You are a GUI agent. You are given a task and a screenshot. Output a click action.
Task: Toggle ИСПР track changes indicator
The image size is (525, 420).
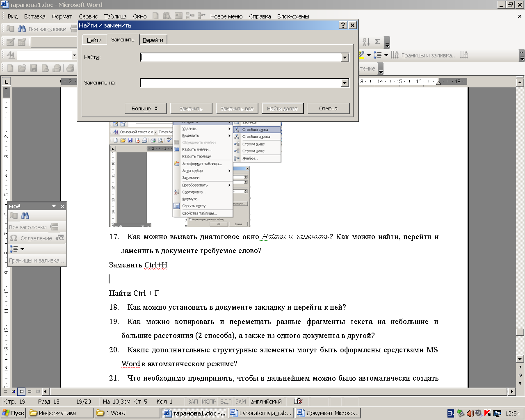[x=209, y=402]
